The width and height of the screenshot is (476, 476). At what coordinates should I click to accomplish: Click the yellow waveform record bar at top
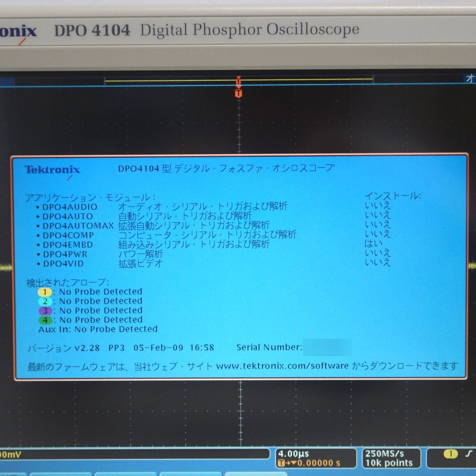238,81
